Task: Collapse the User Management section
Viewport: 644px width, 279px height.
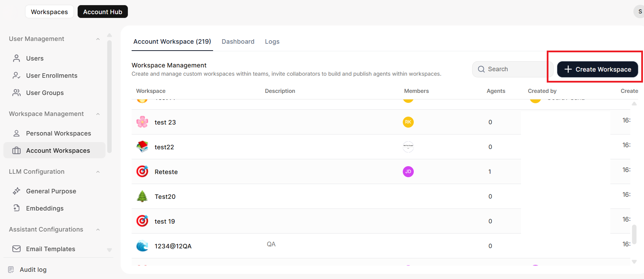Action: point(98,39)
